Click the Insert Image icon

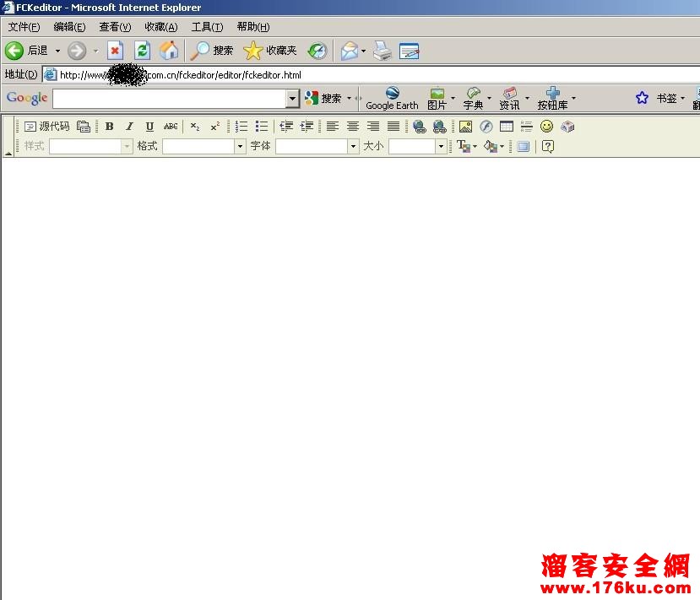tap(465, 127)
